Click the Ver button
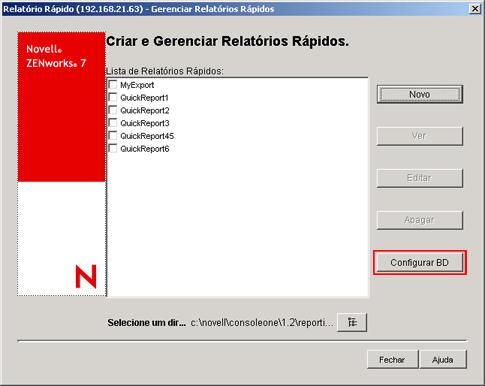The width and height of the screenshot is (485, 386). tap(420, 136)
